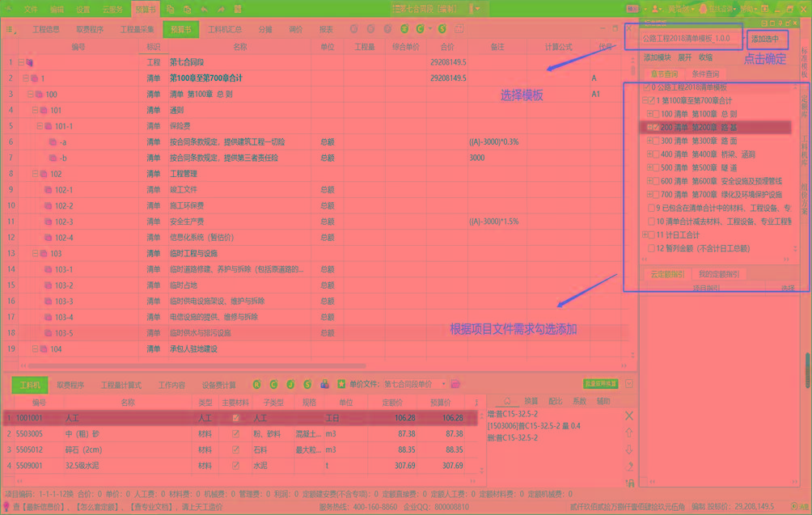The height and width of the screenshot is (515, 812).
Task: Check the 700 清单 绿化及环境保护设施 checkbox
Action: click(656, 195)
